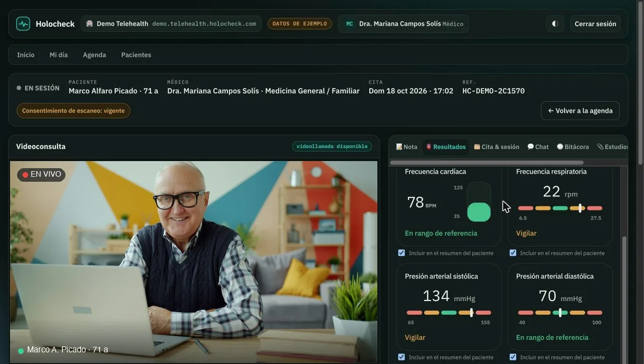Click the hospital icon beside Demo Telehealth
The width and height of the screenshot is (644, 364).
tap(90, 24)
